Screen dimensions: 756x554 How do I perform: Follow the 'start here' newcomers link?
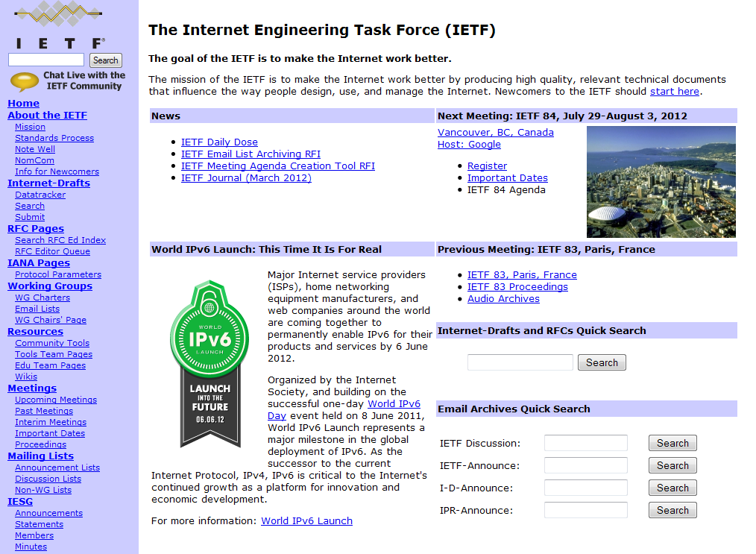675,92
